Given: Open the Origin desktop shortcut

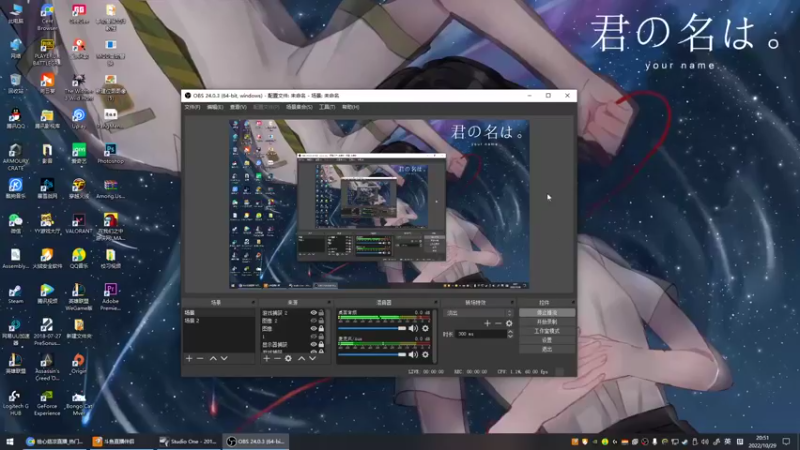Looking at the screenshot, I should pos(79,363).
